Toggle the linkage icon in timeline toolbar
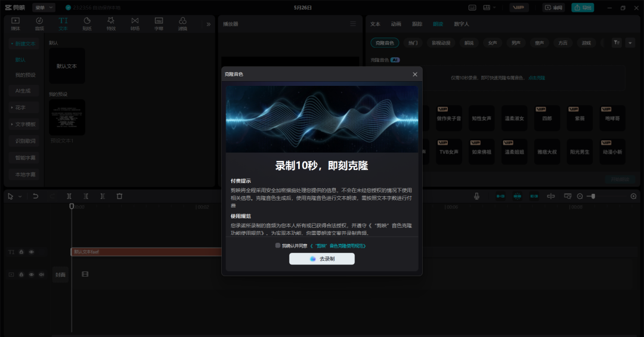Image resolution: width=644 pixels, height=337 pixels. [534, 196]
